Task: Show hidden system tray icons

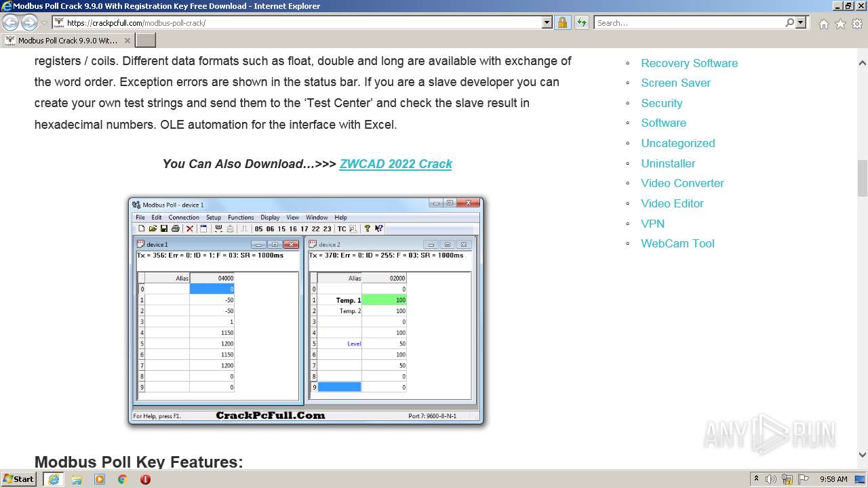Action: tap(756, 479)
